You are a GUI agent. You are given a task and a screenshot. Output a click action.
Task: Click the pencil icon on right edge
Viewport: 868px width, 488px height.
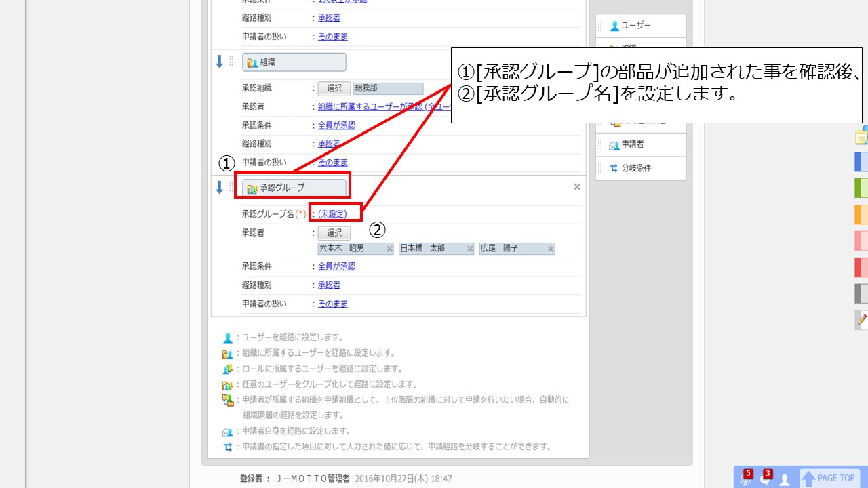(861, 319)
